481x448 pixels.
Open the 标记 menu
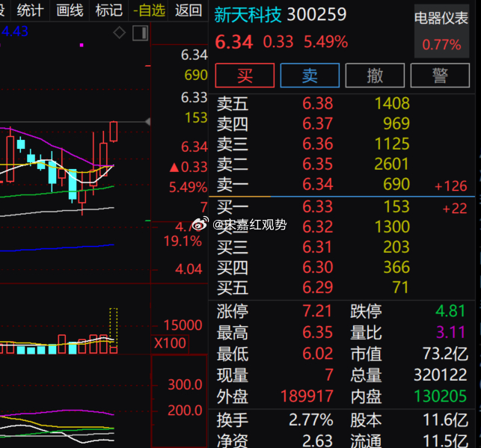[x=109, y=10]
